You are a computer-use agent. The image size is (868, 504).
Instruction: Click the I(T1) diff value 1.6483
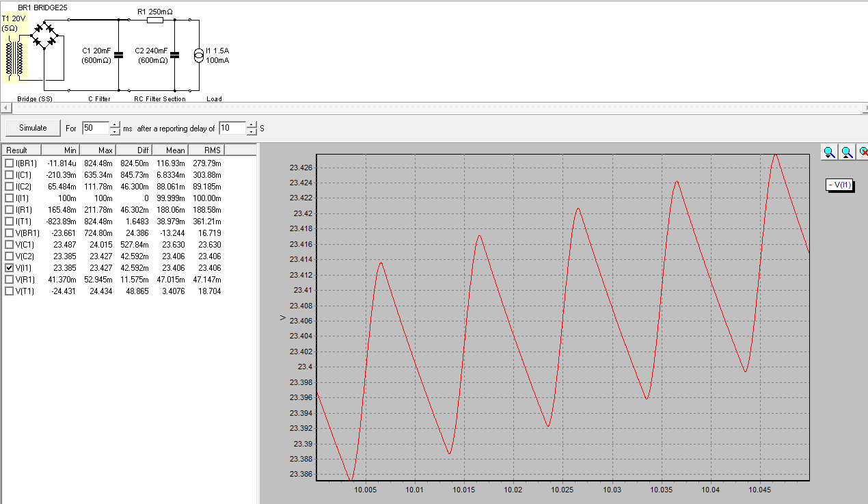click(x=137, y=222)
